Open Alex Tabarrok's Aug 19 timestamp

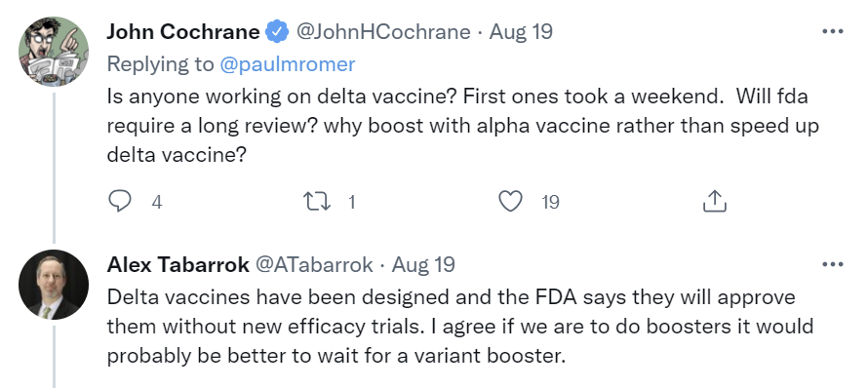click(x=423, y=264)
